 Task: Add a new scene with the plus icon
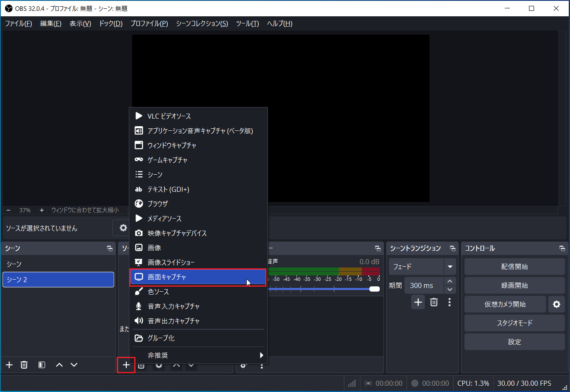(x=9, y=365)
